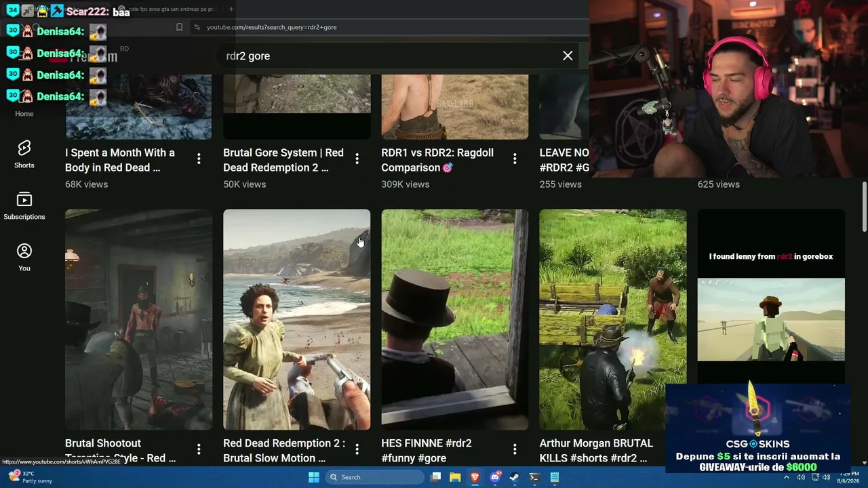Viewport: 868px width, 488px height.
Task: Open 'HES FINNNE #rdr2 #funny #gore' title
Action: pos(427,451)
